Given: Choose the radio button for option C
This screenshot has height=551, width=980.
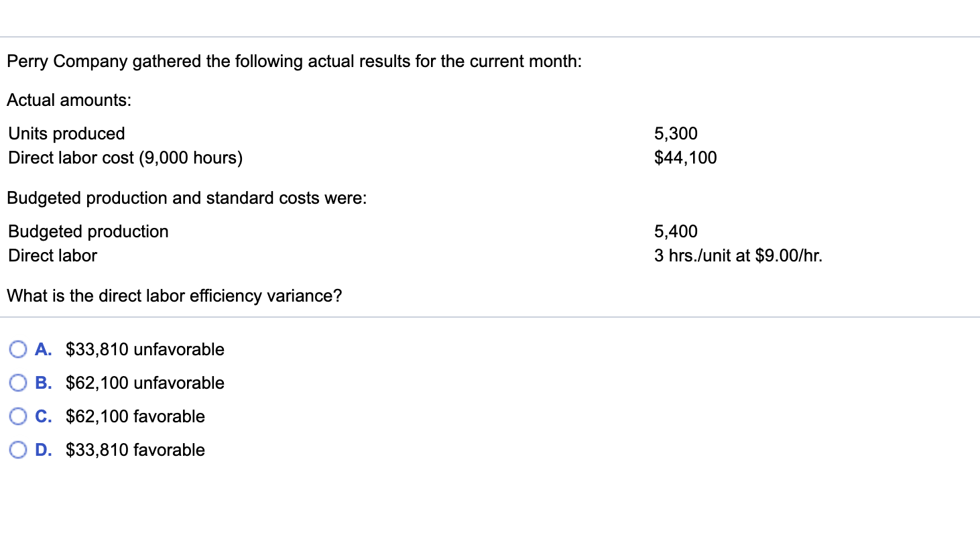Looking at the screenshot, I should (x=18, y=416).
